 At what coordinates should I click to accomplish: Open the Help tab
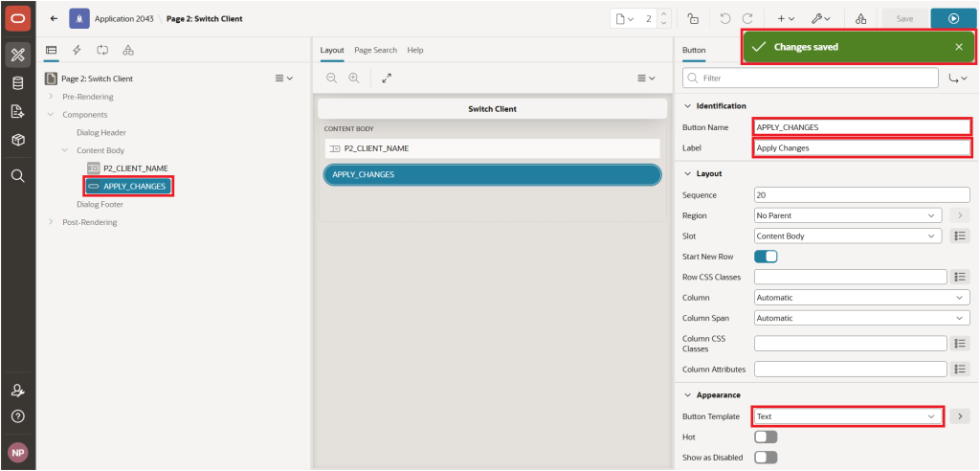(x=415, y=50)
